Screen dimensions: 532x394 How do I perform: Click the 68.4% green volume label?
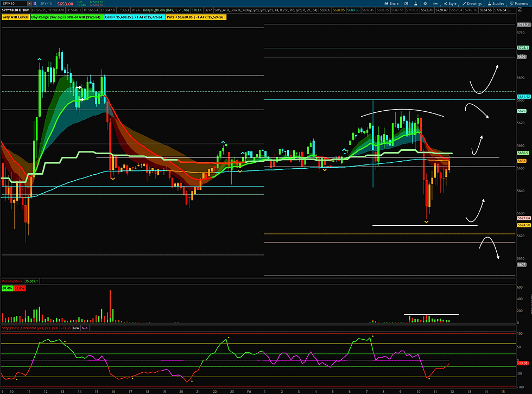point(7,288)
